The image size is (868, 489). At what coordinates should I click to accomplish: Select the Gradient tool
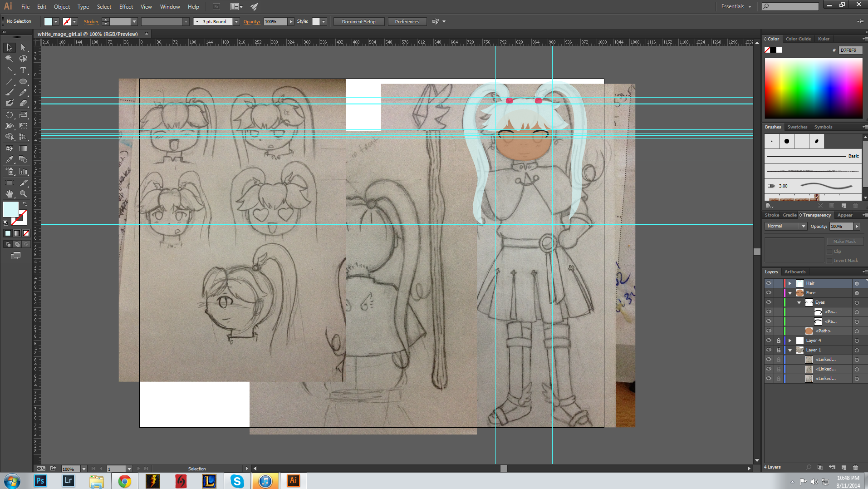pos(23,148)
